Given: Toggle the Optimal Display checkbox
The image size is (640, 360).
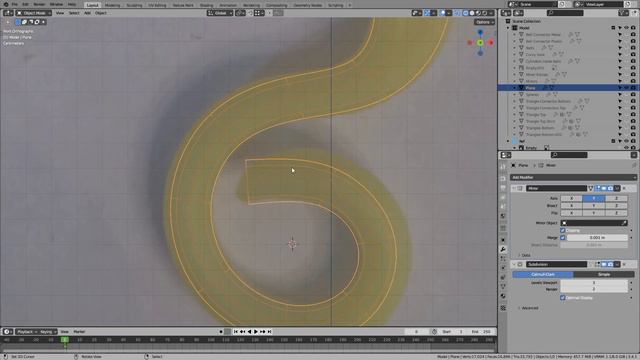Looking at the screenshot, I should tap(563, 298).
